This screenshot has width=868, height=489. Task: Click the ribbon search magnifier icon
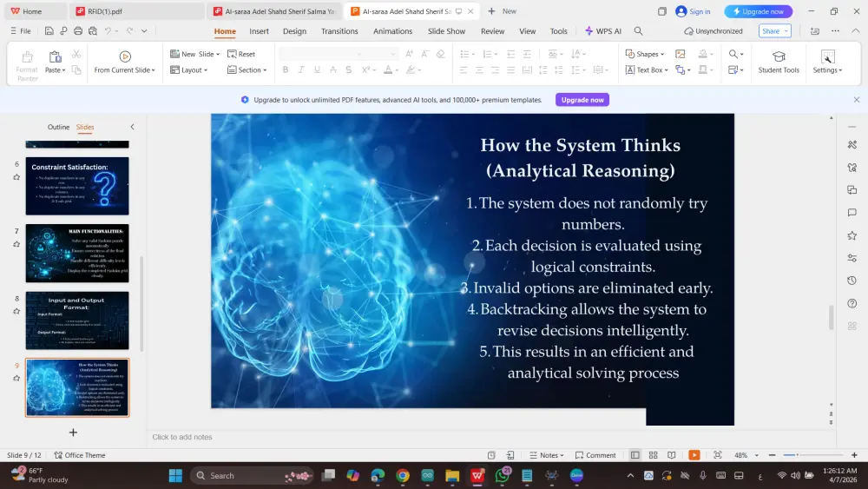point(638,31)
